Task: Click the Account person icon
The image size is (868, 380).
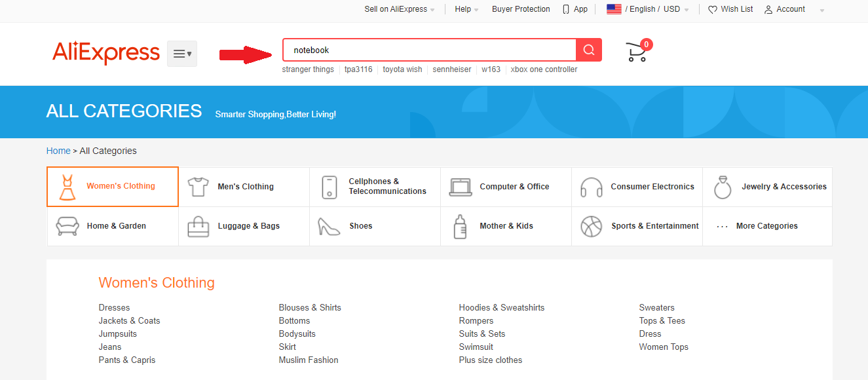Action: click(768, 10)
